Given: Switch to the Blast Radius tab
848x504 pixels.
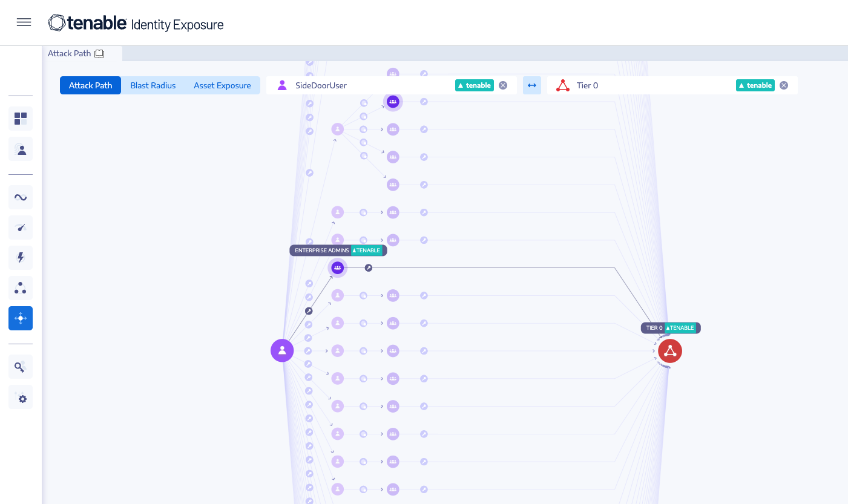Looking at the screenshot, I should coord(153,85).
